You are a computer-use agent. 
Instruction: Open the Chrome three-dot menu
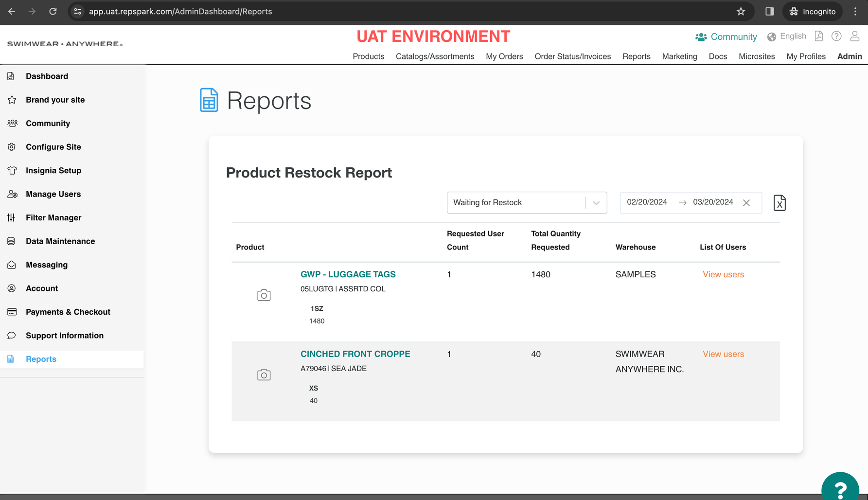855,11
